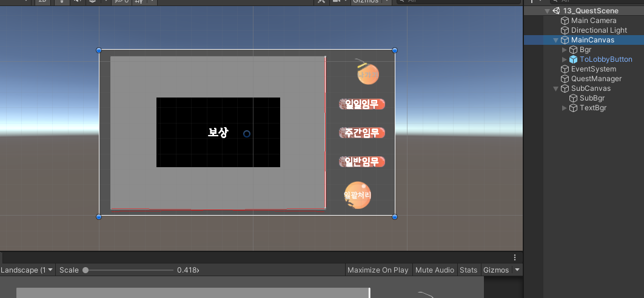Toggle Gizmos in the Game view
This screenshot has width=644, height=298.
tap(496, 270)
